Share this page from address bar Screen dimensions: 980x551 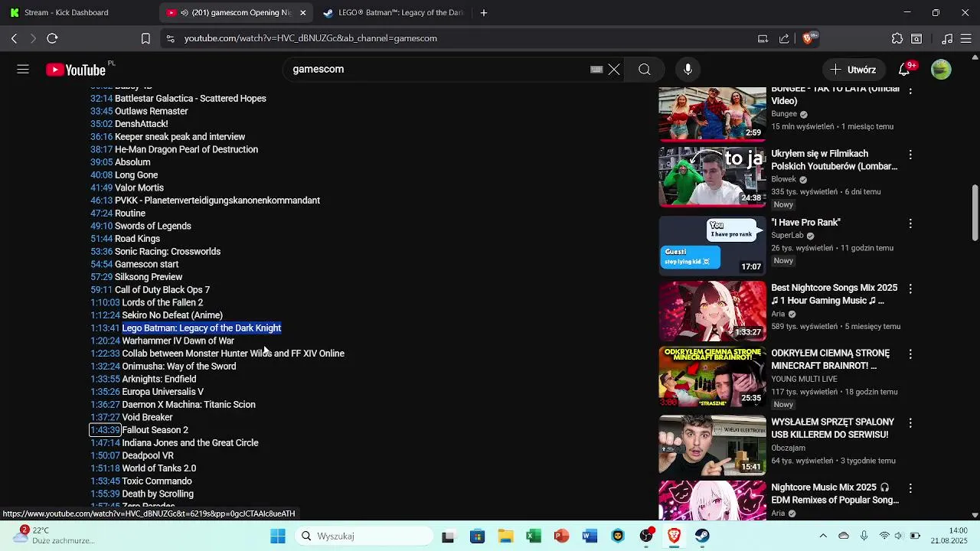[784, 38]
